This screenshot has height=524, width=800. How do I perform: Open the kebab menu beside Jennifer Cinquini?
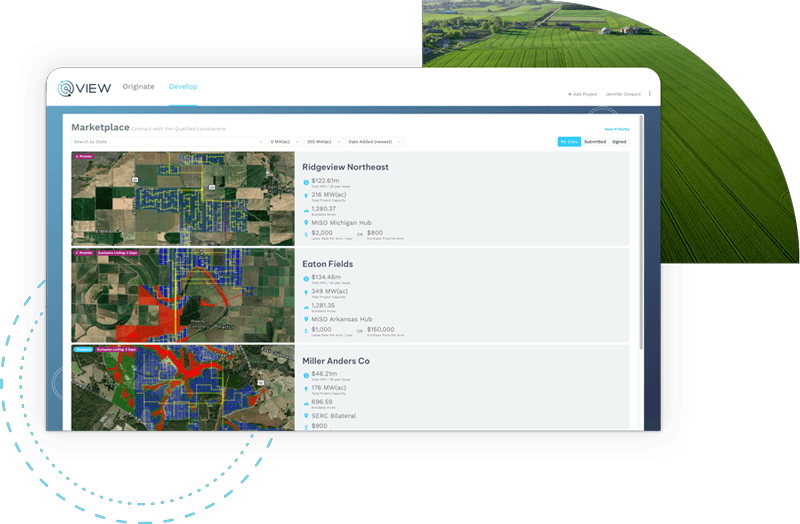(x=649, y=93)
